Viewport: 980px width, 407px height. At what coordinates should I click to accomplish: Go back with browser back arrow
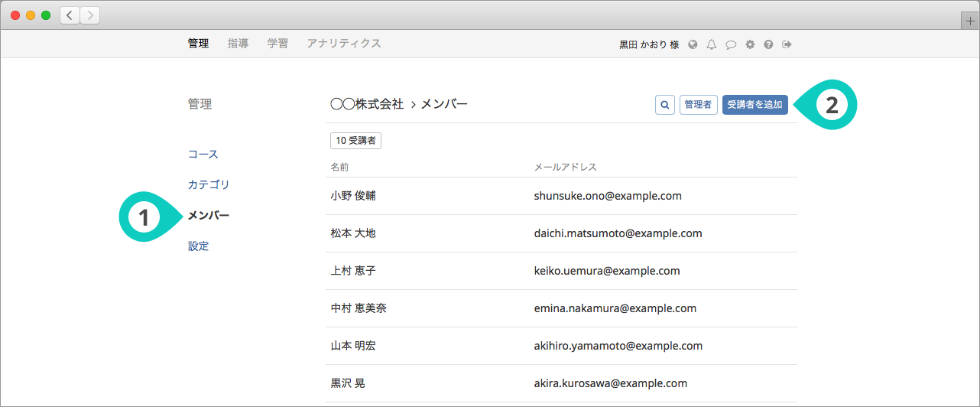tap(70, 15)
